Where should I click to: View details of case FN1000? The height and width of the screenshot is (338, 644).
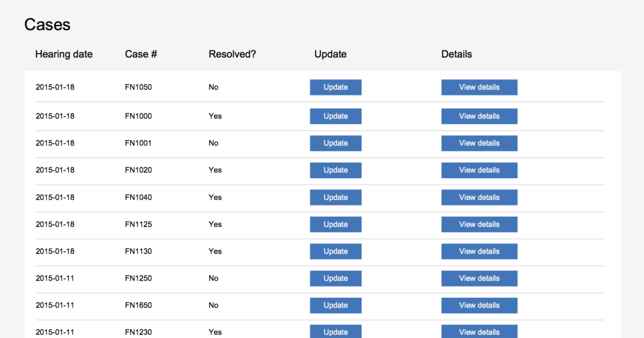pyautogui.click(x=479, y=116)
